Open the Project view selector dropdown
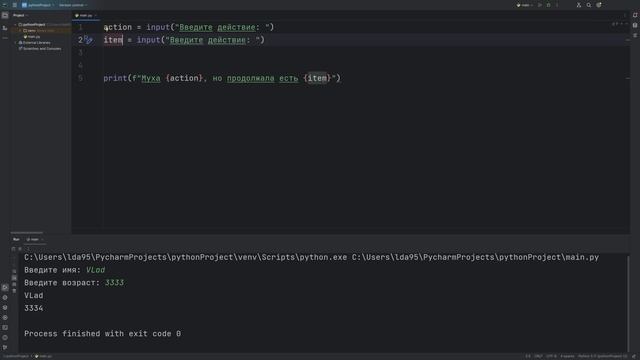Image resolution: width=640 pixels, height=360 pixels. click(20, 15)
